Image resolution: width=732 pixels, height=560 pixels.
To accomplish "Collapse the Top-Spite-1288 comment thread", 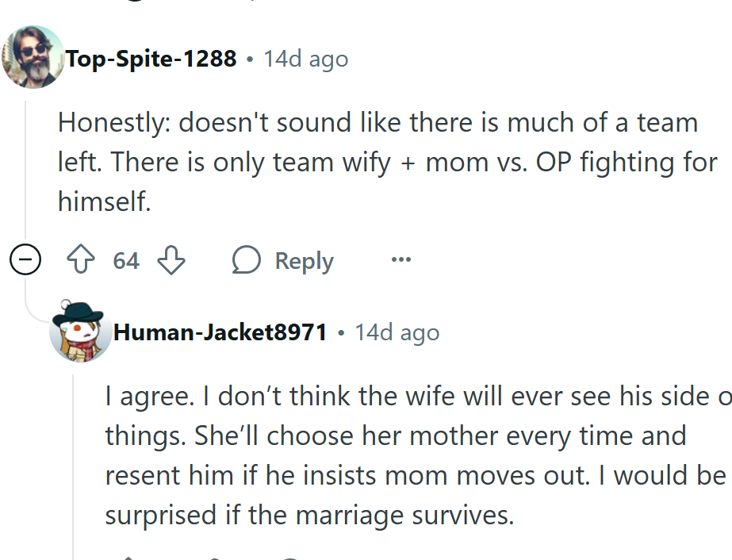I will (25, 260).
